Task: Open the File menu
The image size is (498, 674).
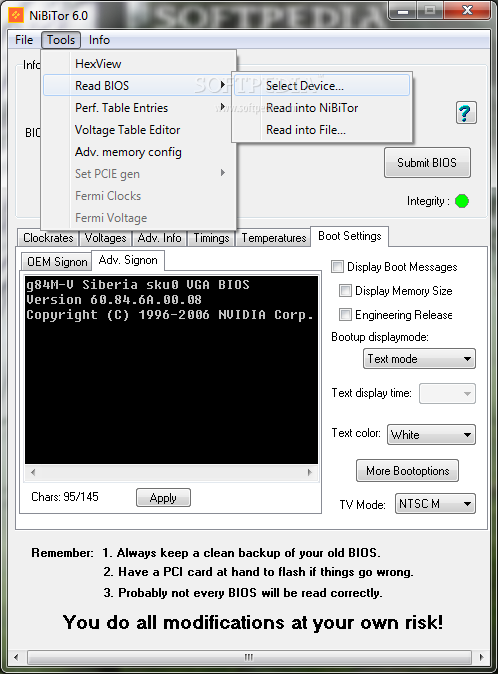Action: tap(24, 40)
